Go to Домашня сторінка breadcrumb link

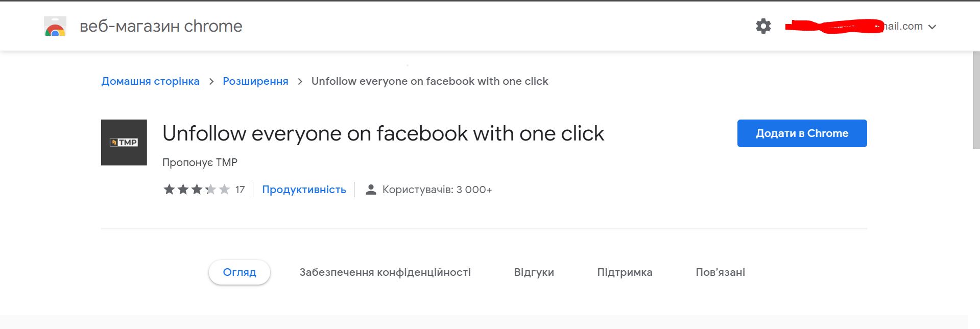(151, 81)
